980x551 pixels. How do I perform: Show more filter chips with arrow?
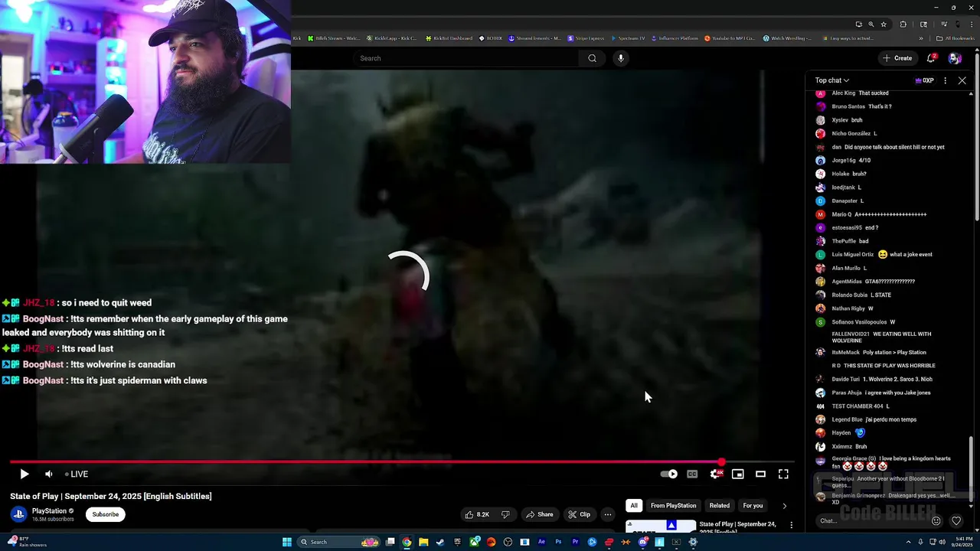point(784,506)
